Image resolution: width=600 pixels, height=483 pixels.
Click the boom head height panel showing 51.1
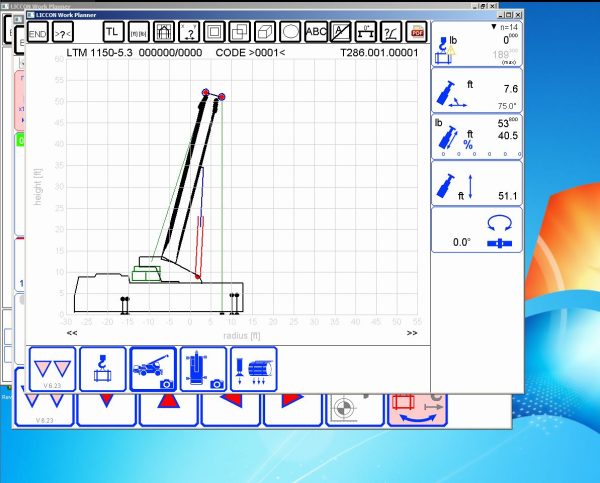click(477, 183)
